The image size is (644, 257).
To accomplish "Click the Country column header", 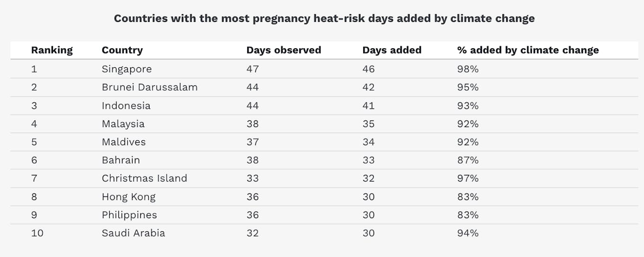I will pyautogui.click(x=122, y=50).
